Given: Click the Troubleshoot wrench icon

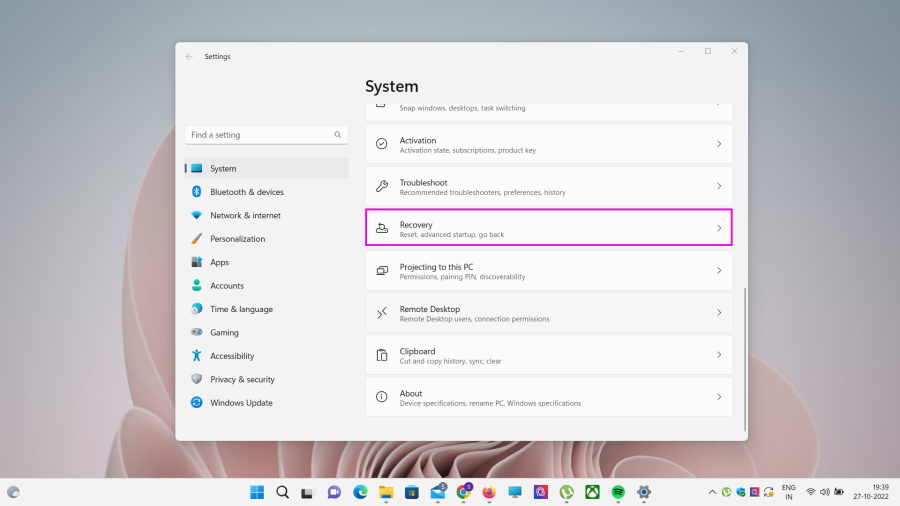Looking at the screenshot, I should [382, 186].
